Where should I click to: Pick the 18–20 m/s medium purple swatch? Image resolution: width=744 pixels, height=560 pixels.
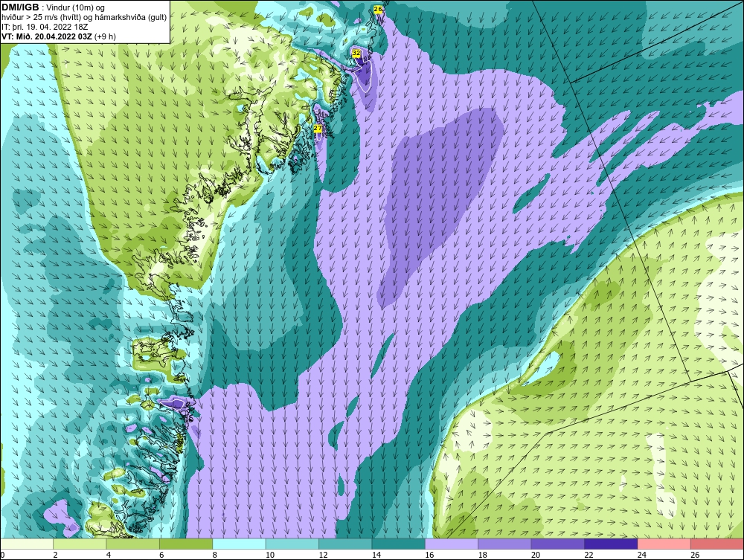click(505, 544)
